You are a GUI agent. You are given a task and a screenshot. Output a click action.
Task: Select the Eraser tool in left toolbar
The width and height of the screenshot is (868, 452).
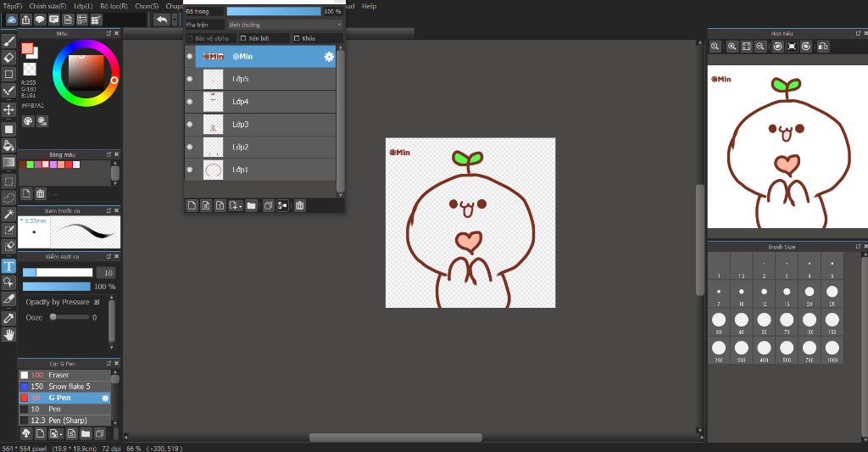8,58
